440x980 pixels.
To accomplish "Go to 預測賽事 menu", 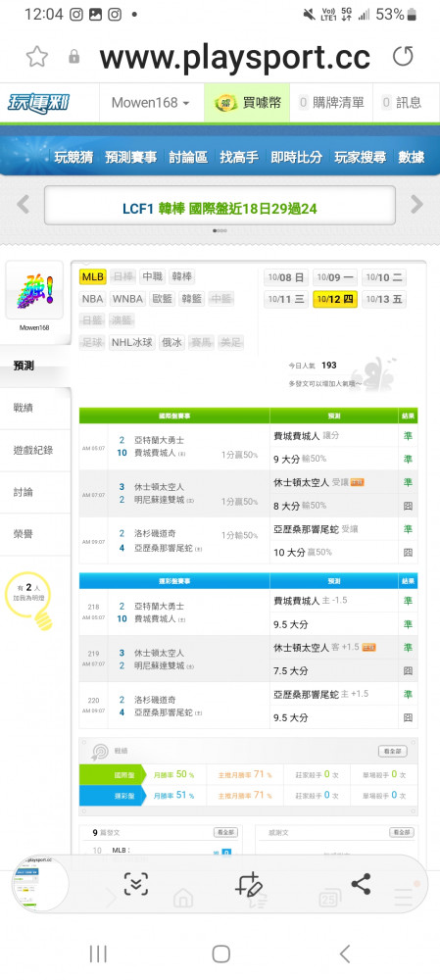I will pos(131,157).
